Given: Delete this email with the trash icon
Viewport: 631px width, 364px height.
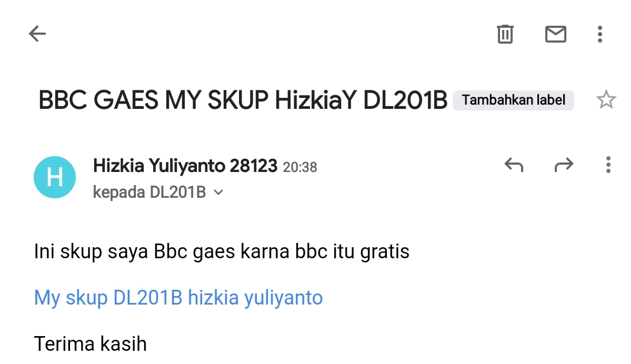Looking at the screenshot, I should point(505,34).
